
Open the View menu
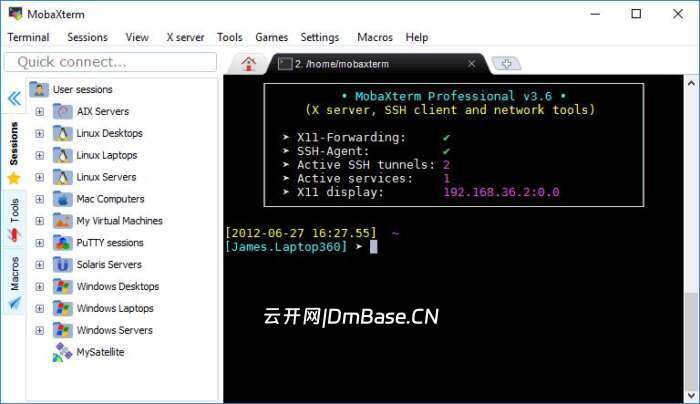click(x=137, y=37)
